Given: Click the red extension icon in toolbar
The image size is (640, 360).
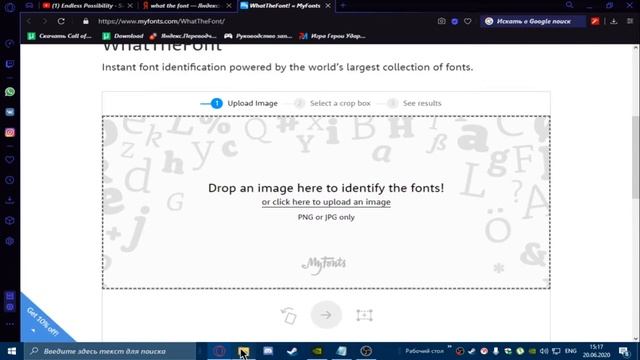Looking at the screenshot, I should click(x=595, y=21).
